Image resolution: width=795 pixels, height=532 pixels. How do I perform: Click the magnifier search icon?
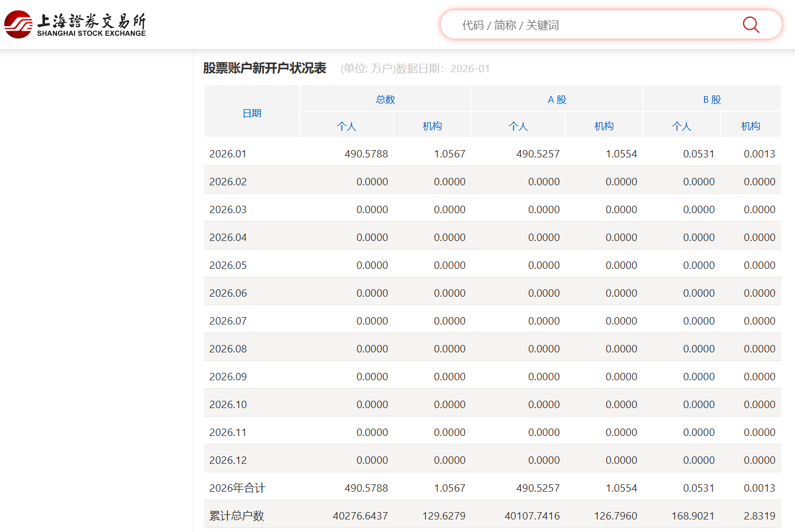pyautogui.click(x=751, y=25)
